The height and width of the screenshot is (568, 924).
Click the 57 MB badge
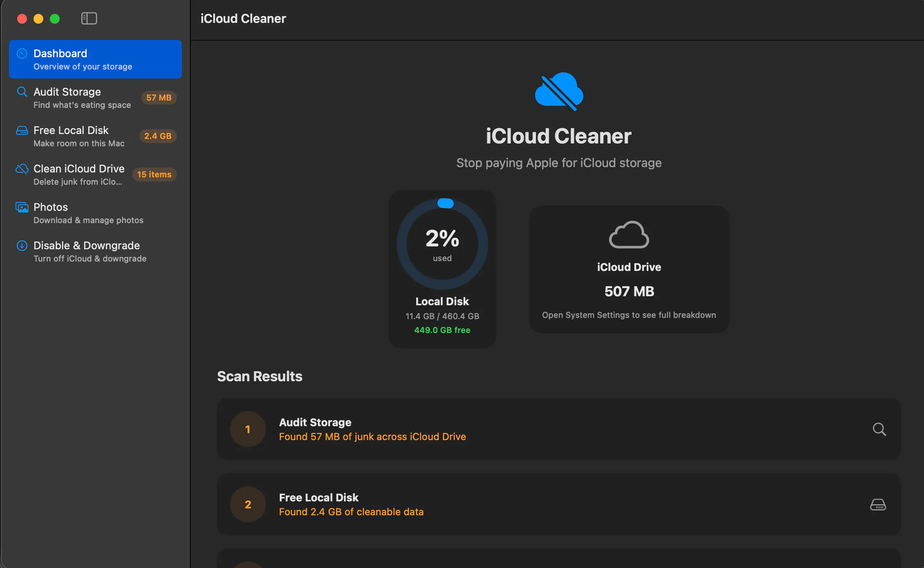(x=159, y=98)
